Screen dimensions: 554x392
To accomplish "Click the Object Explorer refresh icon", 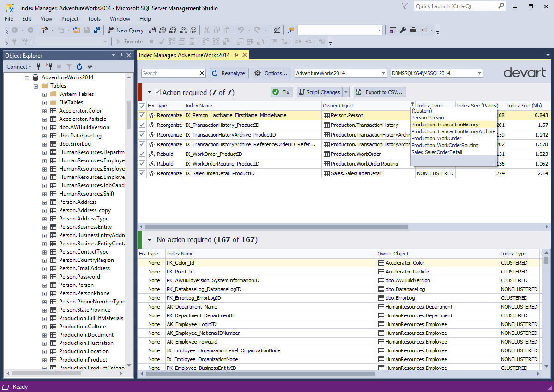I will (79, 67).
